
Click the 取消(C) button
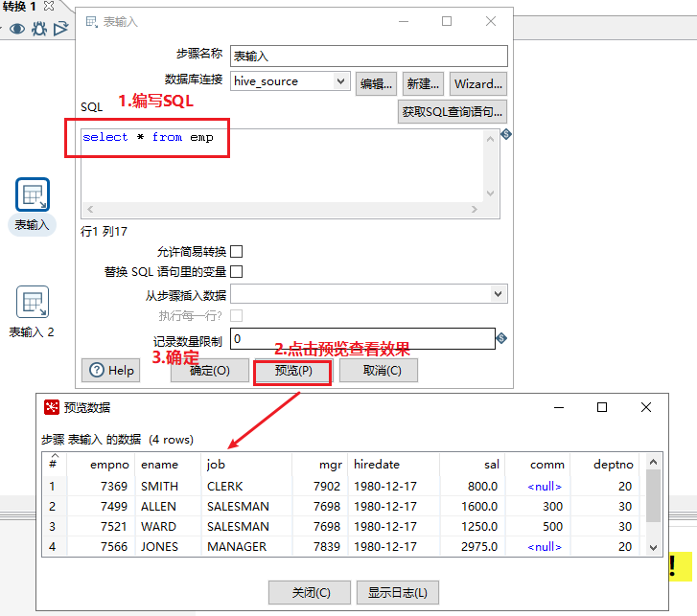(x=379, y=370)
